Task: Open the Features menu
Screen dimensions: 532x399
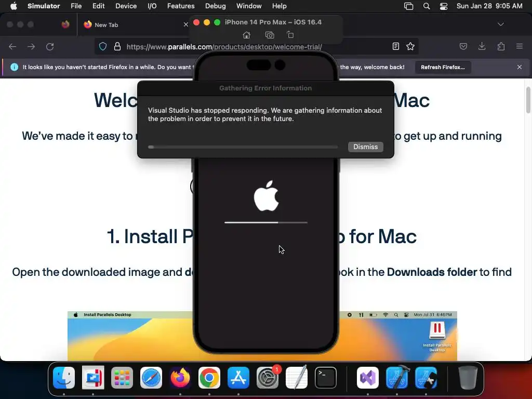Action: (181, 6)
